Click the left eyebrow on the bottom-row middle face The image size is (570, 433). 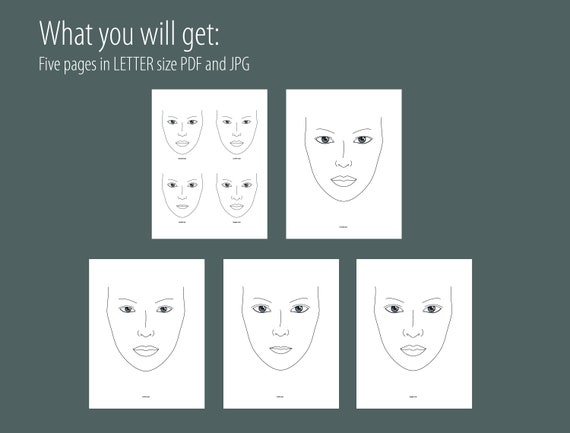click(262, 300)
